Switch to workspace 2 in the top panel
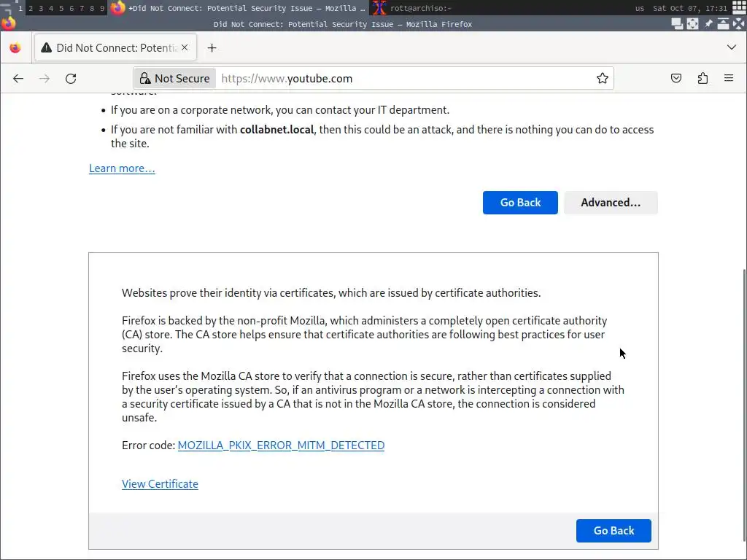The height and width of the screenshot is (560, 747). 31,8
